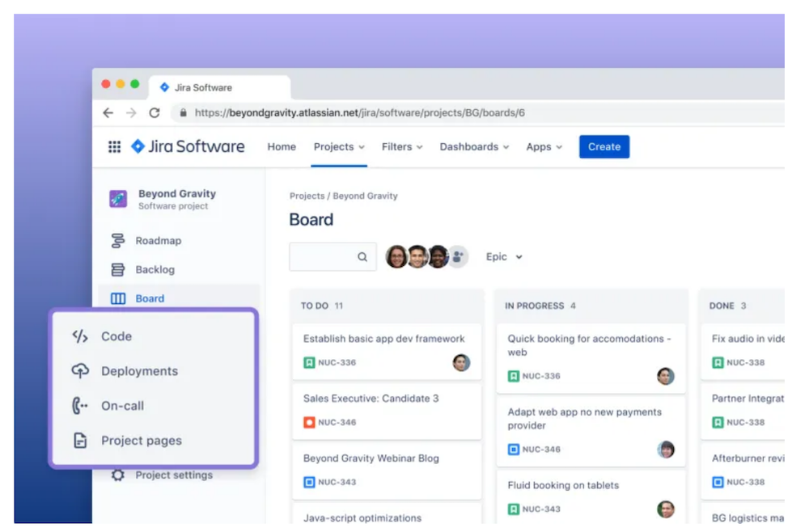Image resolution: width=809 pixels, height=532 pixels.
Task: Reload the page with the refresh icon
Action: point(155,113)
